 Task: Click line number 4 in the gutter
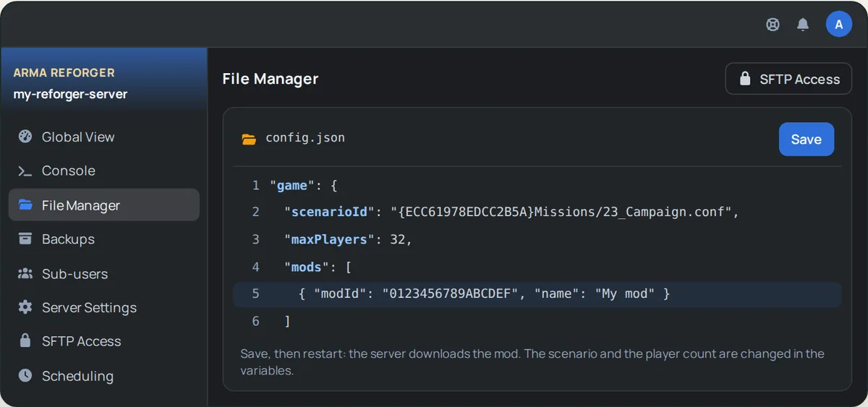(255, 267)
